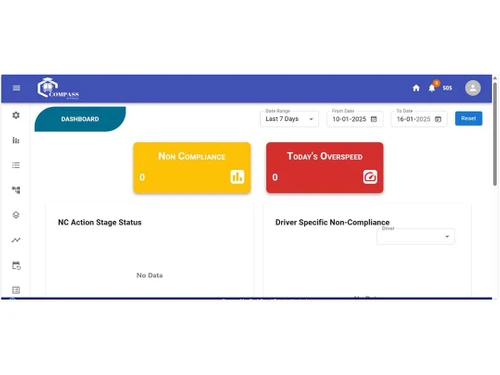Click the Reset button

tap(468, 118)
